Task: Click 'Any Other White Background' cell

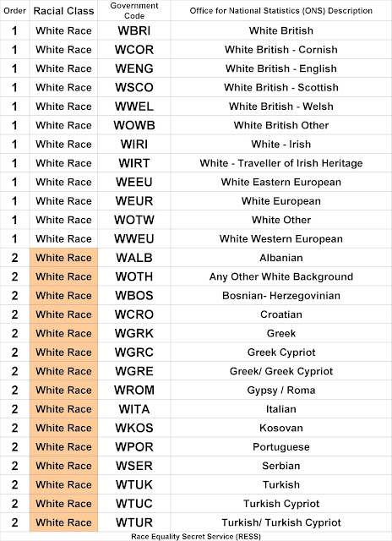Action: pos(281,276)
